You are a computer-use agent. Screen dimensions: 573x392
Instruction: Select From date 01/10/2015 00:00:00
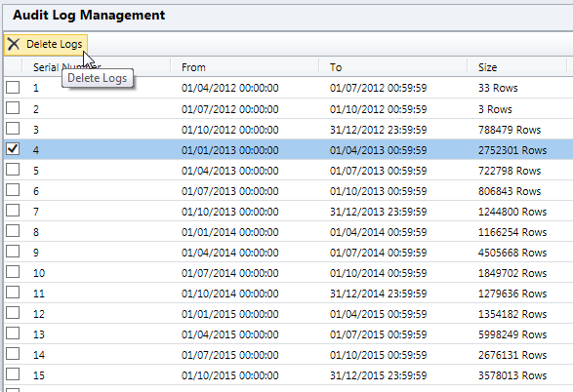pos(229,374)
